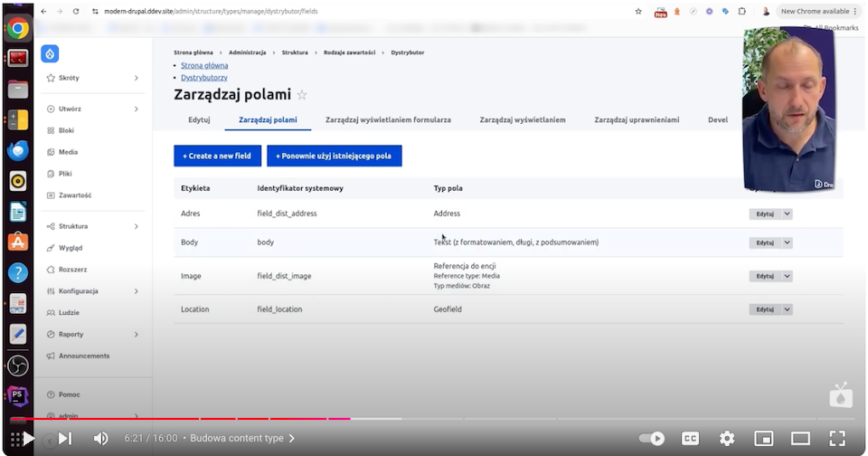The height and width of the screenshot is (456, 868).
Task: Toggle closed captions CC button
Action: 690,438
